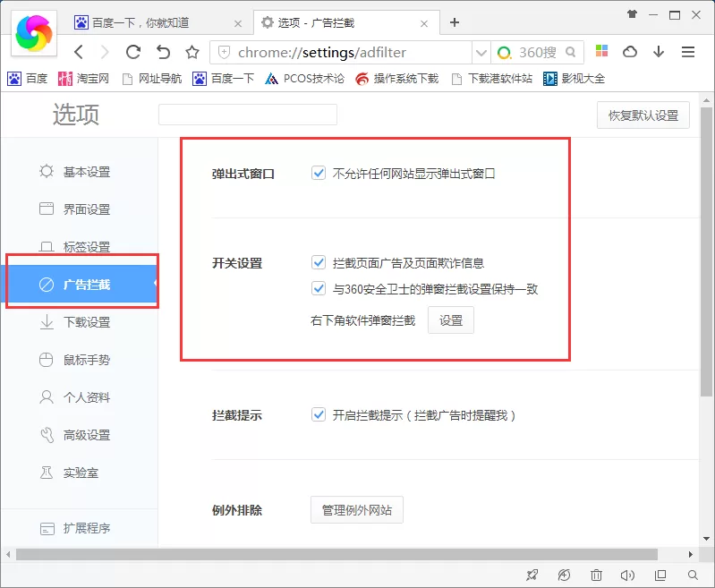Open 淘宝网 bookmark
The image size is (715, 588).
(83, 79)
